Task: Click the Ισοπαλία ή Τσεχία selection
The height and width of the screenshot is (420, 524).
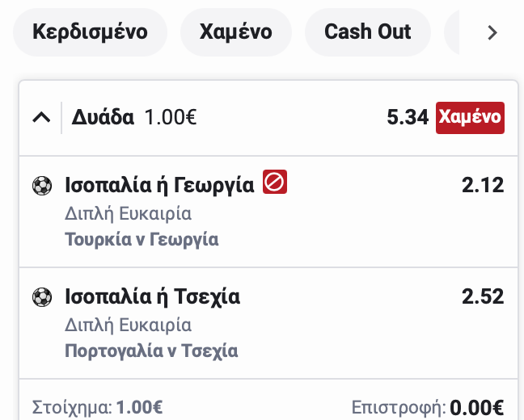Action: pos(152,296)
